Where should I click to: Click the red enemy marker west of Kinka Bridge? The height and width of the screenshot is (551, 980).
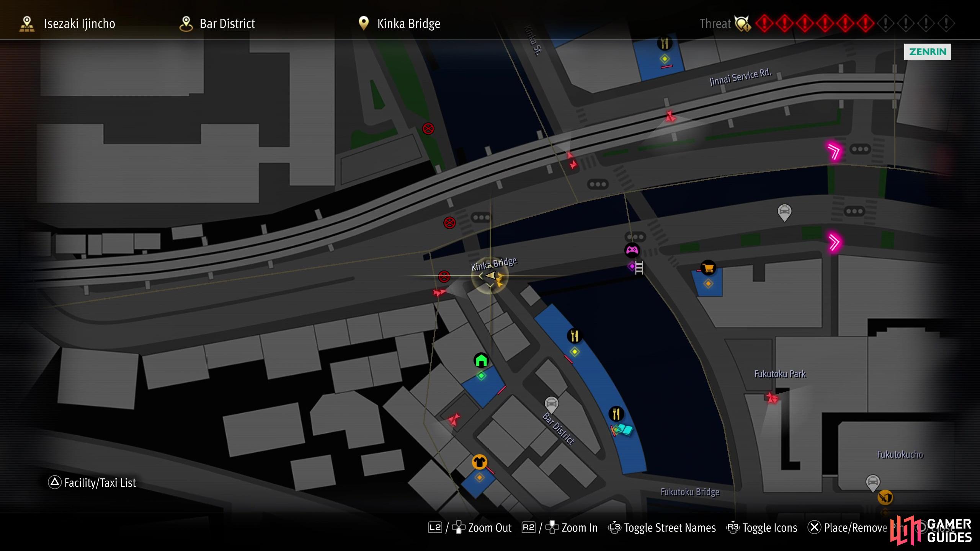coord(439,292)
